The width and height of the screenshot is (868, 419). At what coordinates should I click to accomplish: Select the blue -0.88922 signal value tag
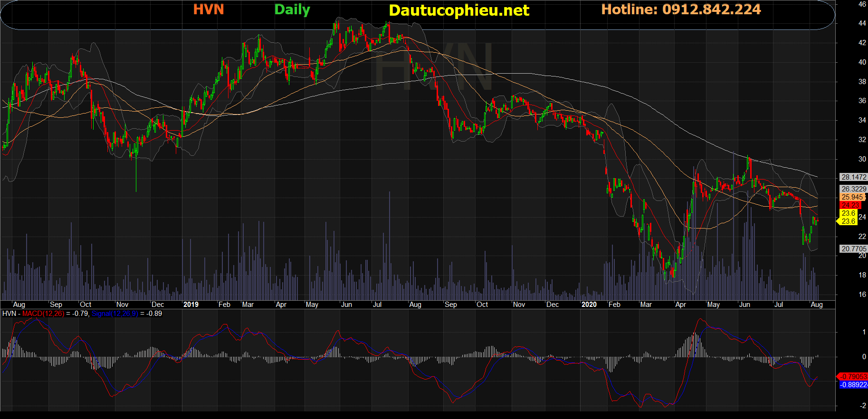coord(853,385)
